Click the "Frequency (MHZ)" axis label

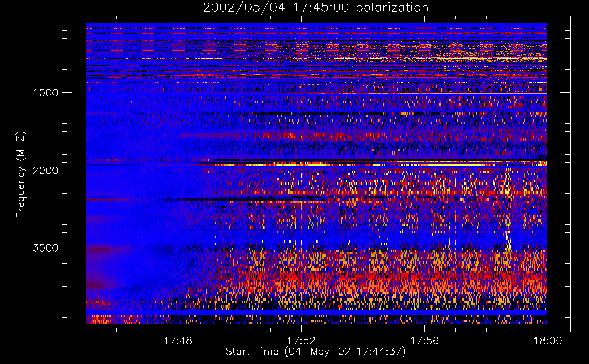click(21, 174)
